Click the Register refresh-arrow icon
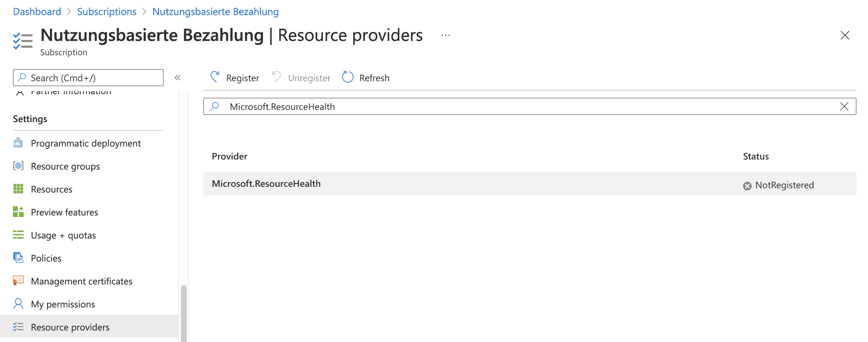Image resolution: width=868 pixels, height=342 pixels. (215, 77)
